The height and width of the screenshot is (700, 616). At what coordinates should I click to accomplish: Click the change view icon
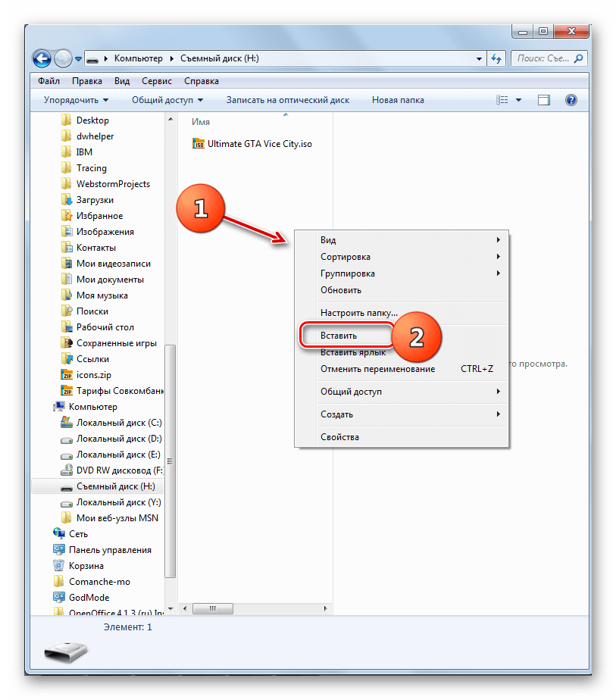(x=502, y=100)
